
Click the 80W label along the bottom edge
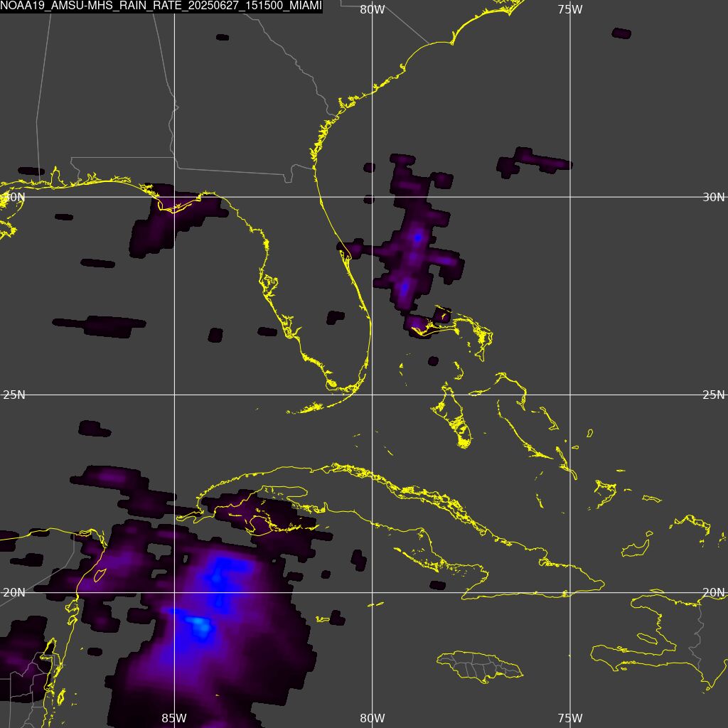(x=373, y=718)
